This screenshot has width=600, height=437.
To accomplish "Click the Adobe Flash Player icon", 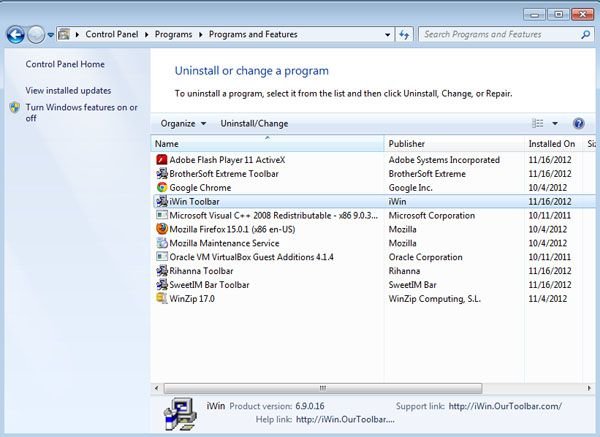I will pos(162,160).
